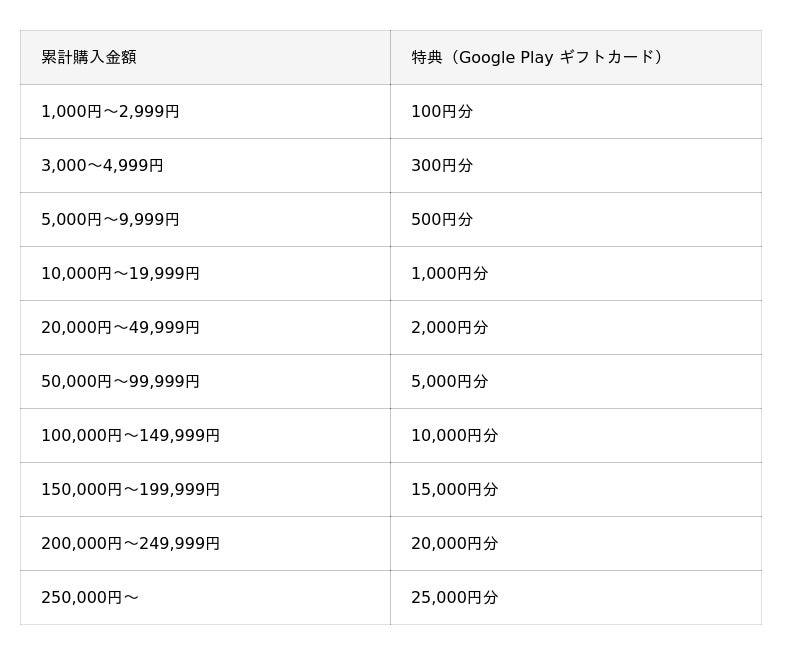Screen dimensions: 800x655
Task: Click the 15,000円分 reward cell
Action: [x=454, y=490]
